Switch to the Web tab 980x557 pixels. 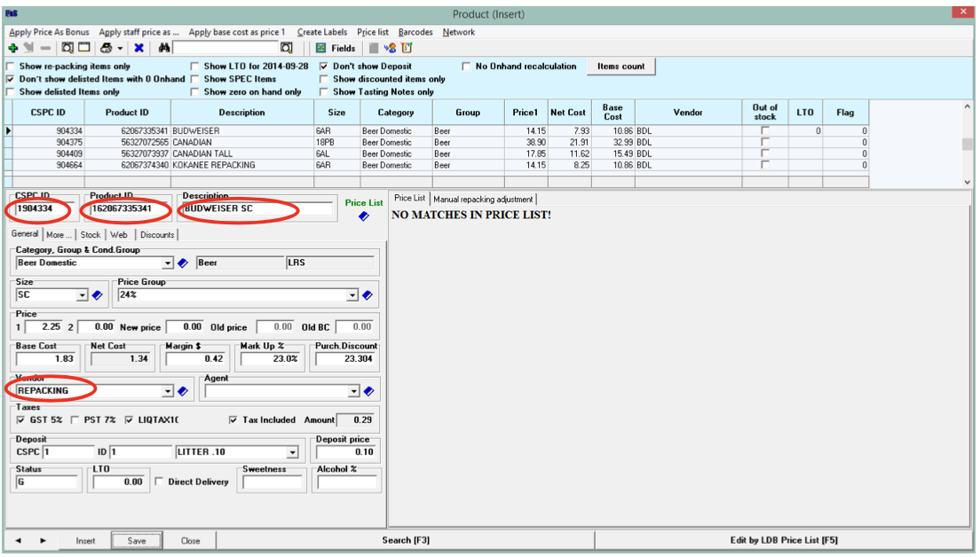(119, 235)
